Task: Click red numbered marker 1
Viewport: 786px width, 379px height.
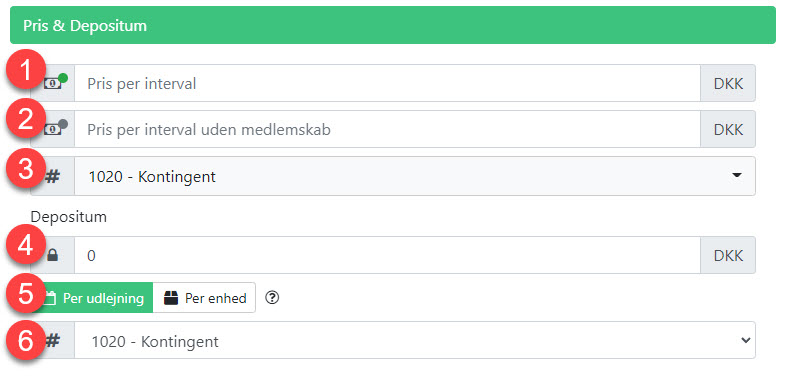Action: coord(26,70)
